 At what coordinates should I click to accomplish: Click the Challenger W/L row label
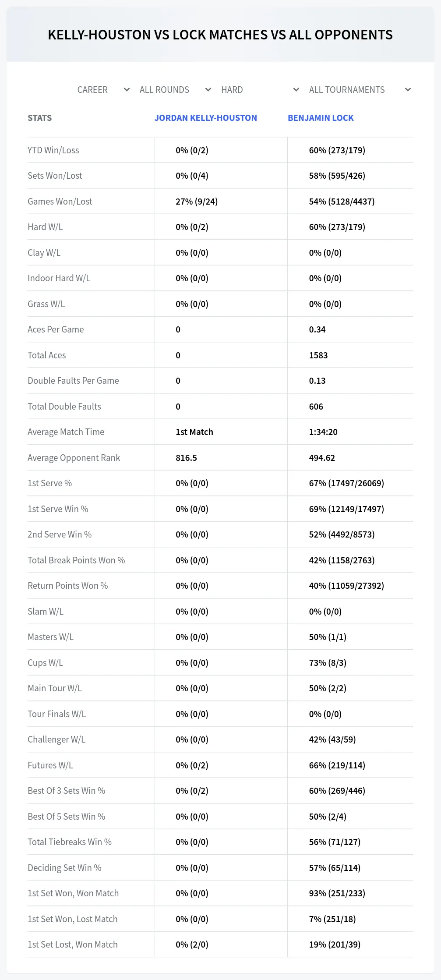click(x=56, y=739)
